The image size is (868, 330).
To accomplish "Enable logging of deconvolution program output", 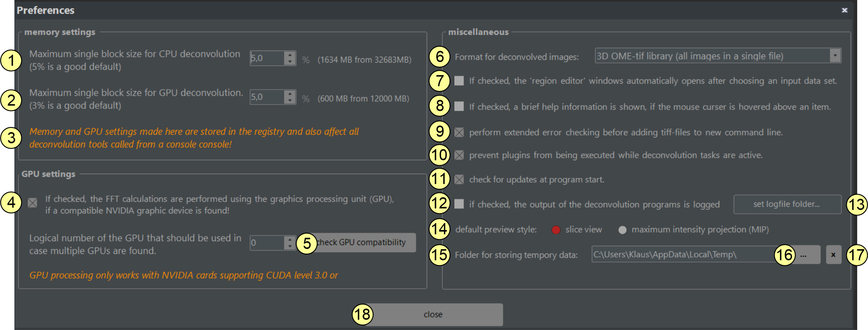I will [459, 204].
